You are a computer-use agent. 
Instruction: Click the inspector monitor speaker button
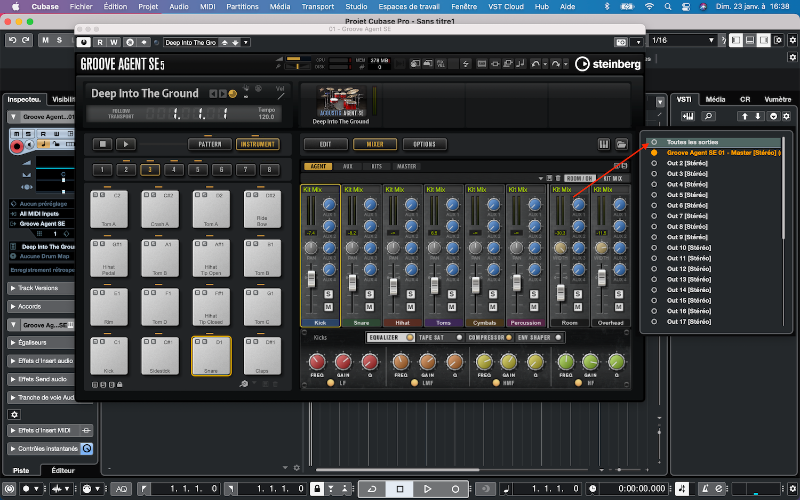(x=30, y=144)
